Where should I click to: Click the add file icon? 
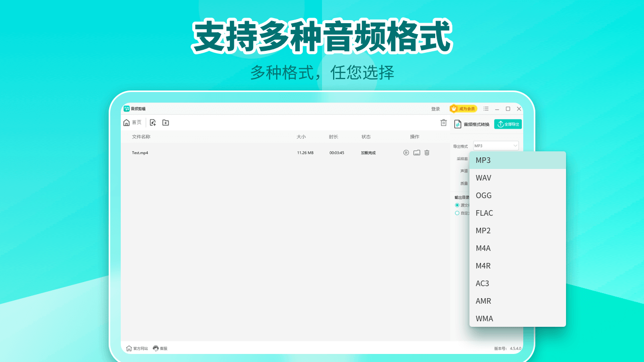click(153, 123)
